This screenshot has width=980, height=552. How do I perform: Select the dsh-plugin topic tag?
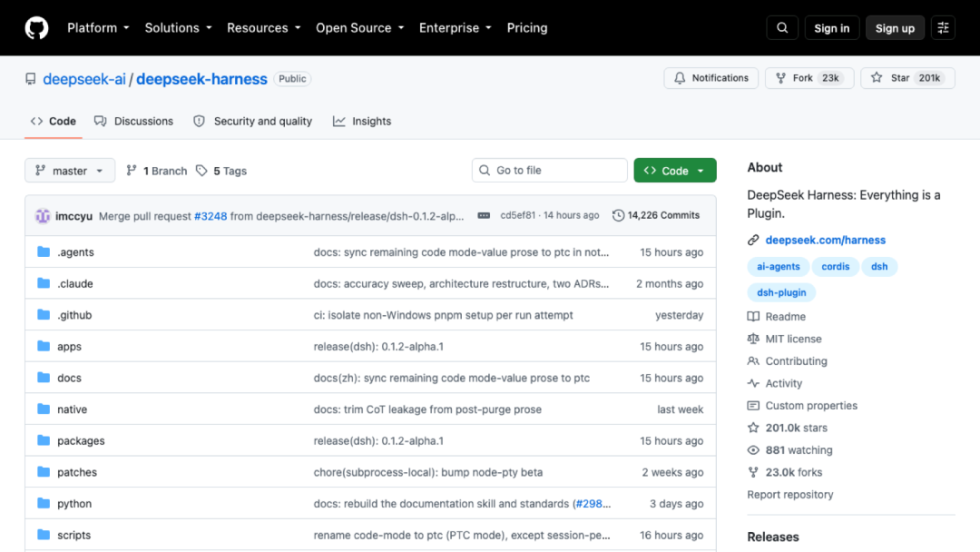click(781, 292)
